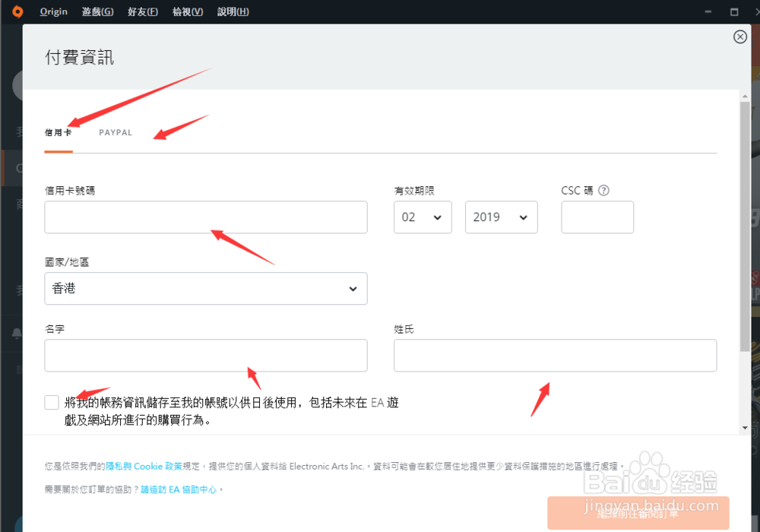The width and height of the screenshot is (760, 532).
Task: Select the 信用卡 tab
Action: [x=59, y=133]
